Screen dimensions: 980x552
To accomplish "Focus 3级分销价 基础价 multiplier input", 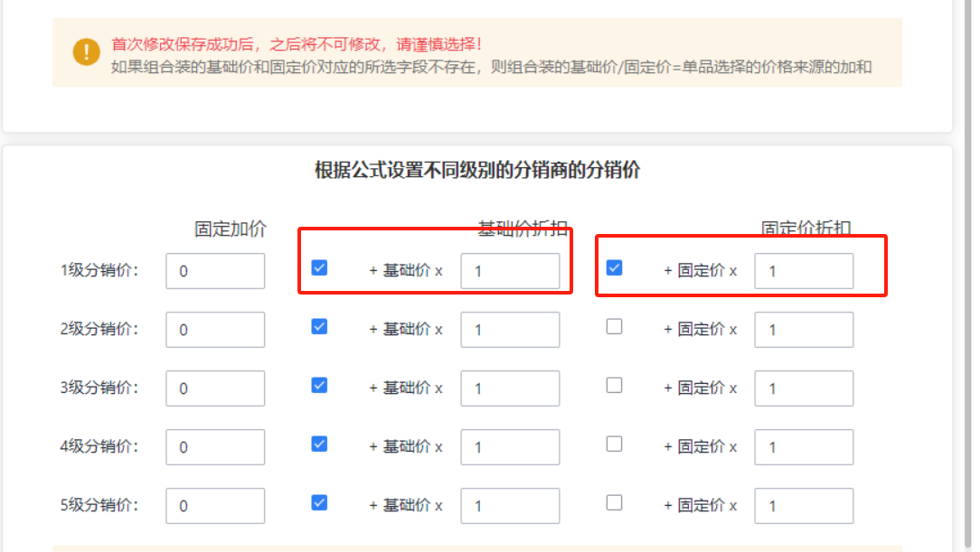I will pyautogui.click(x=510, y=388).
